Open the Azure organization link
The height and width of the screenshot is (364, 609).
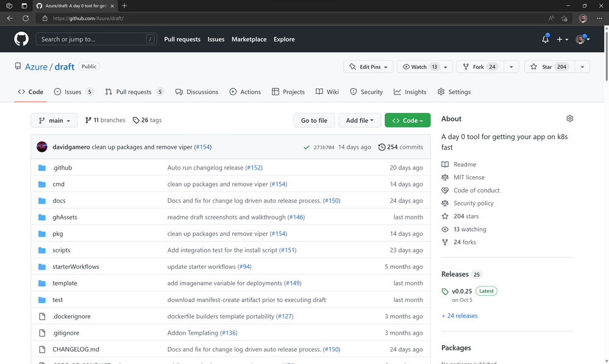[x=36, y=67]
